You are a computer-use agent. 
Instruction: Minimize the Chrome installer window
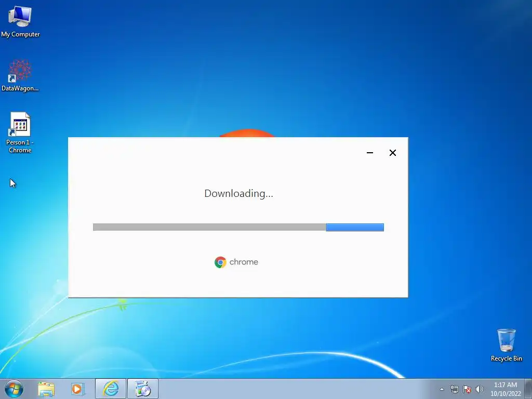click(x=370, y=153)
